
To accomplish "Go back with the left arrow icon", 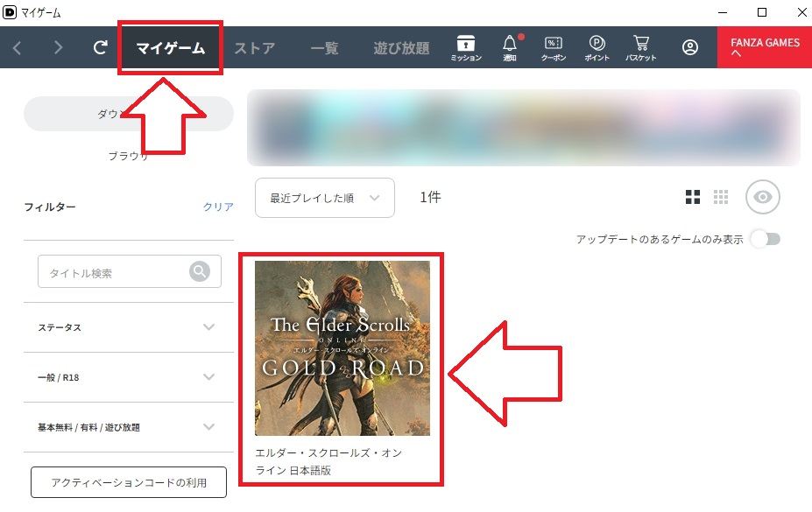I will click(18, 48).
